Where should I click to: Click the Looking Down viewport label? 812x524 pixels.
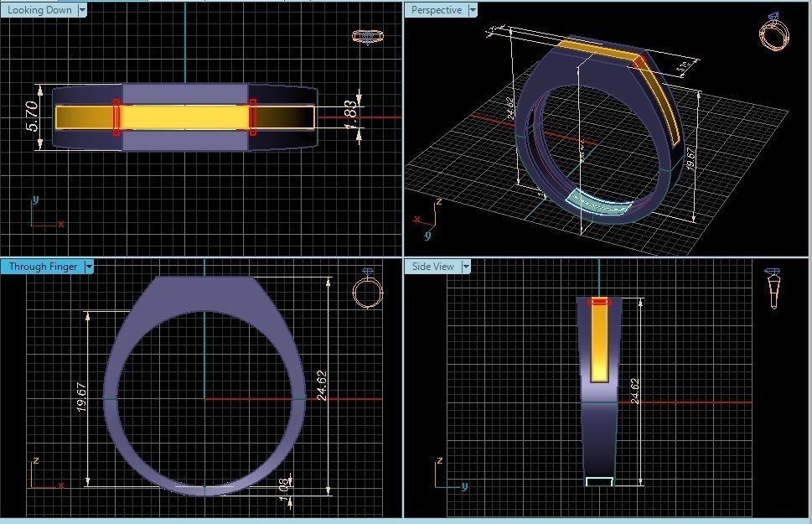point(39,10)
